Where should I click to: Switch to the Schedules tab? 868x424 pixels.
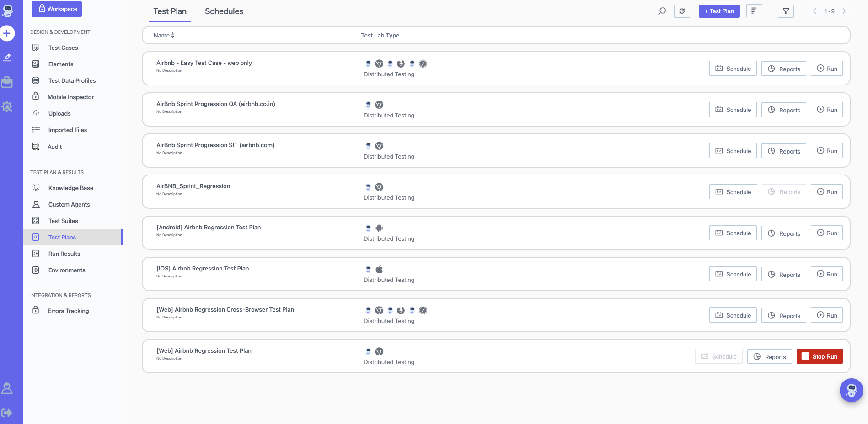tap(224, 11)
